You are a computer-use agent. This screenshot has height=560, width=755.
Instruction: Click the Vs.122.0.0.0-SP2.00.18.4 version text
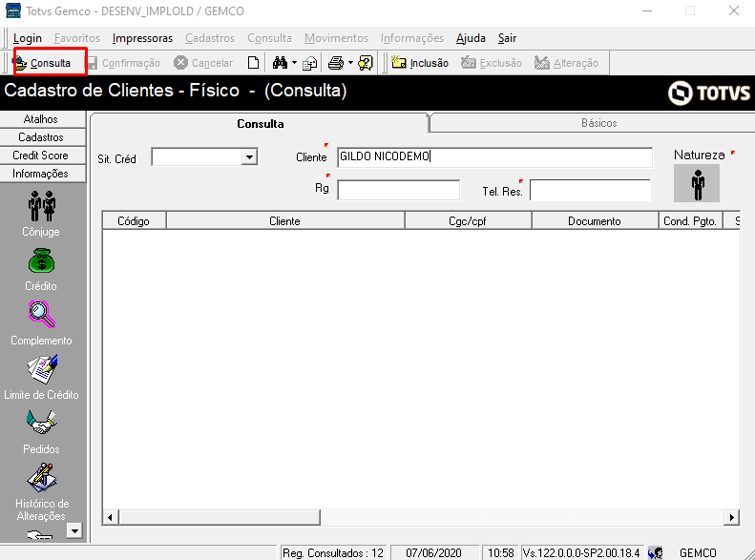(x=581, y=553)
